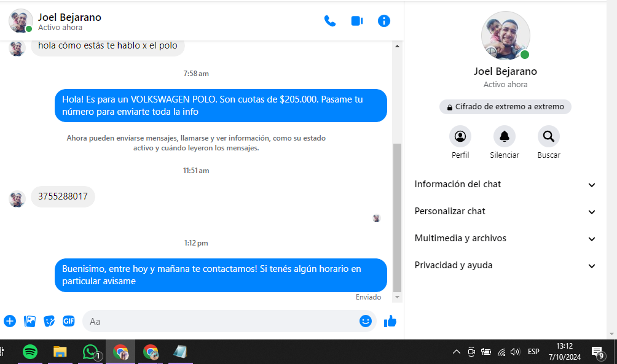617x364 pixels.
Task: Start a voice call with Joel Bejarano
Action: coord(330,21)
